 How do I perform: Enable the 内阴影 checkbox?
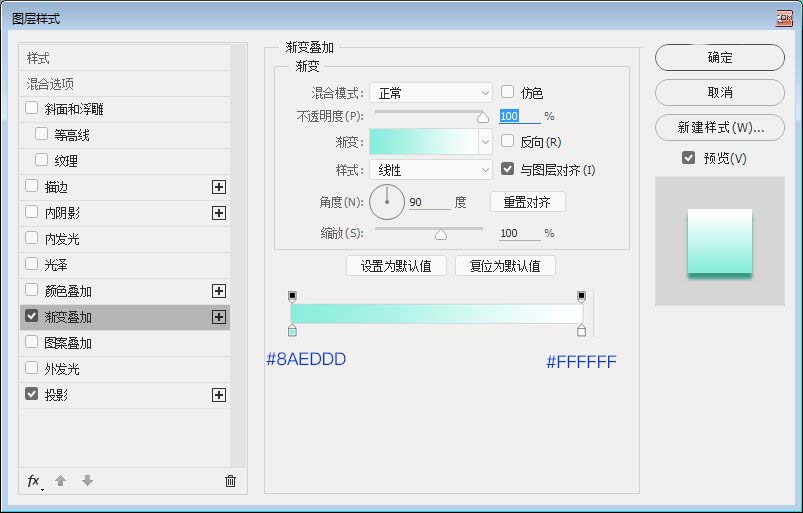[32, 212]
